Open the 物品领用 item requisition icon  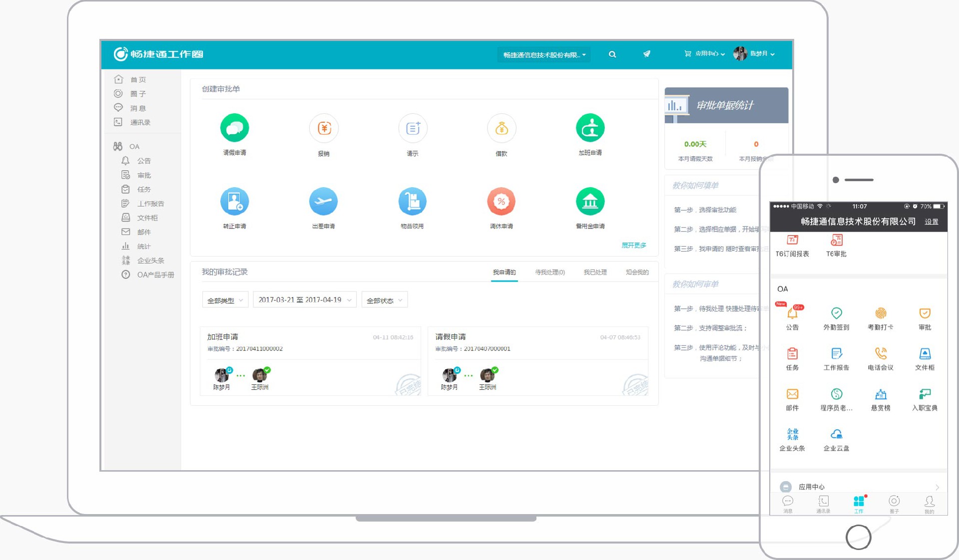click(x=412, y=201)
